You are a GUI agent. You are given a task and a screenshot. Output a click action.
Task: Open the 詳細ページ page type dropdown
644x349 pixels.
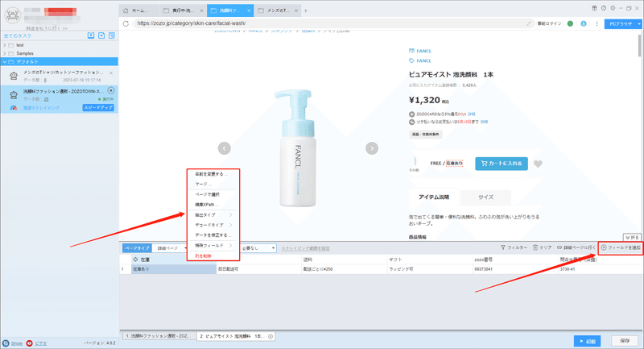pos(170,248)
